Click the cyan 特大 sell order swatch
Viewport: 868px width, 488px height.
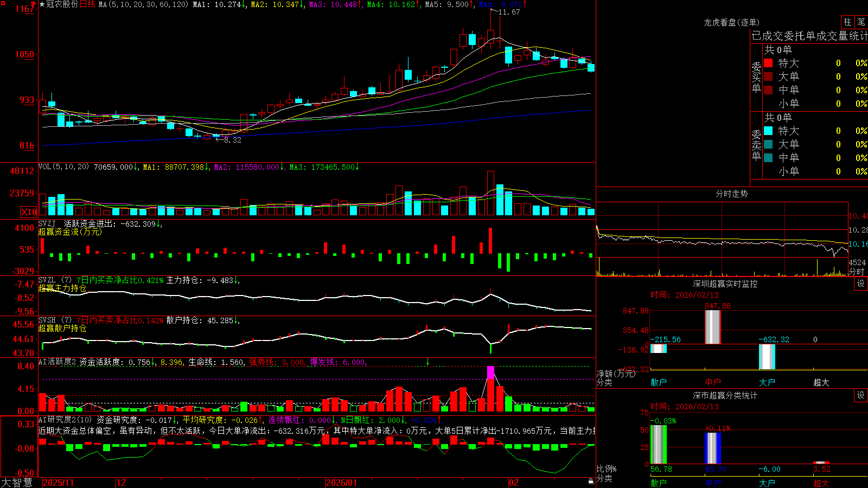tap(768, 131)
